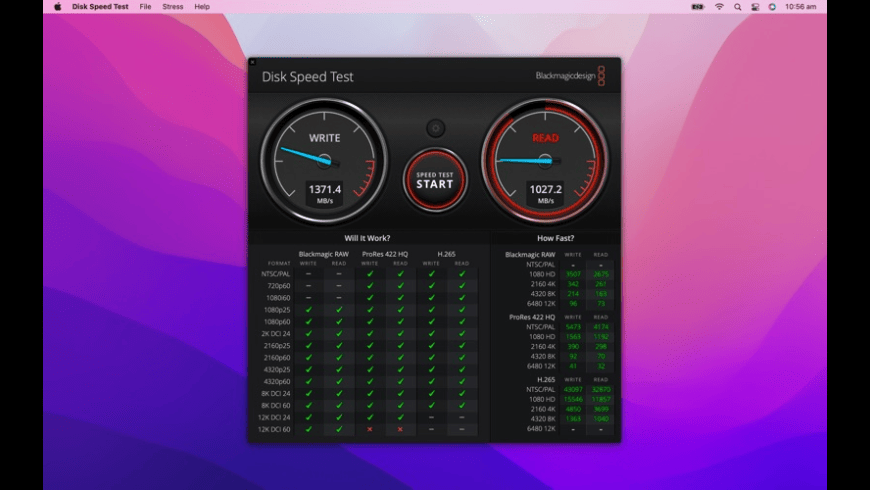The width and height of the screenshot is (870, 490).
Task: Click 'Blackmagic RAW' section title in How Fast
Action: (x=530, y=255)
